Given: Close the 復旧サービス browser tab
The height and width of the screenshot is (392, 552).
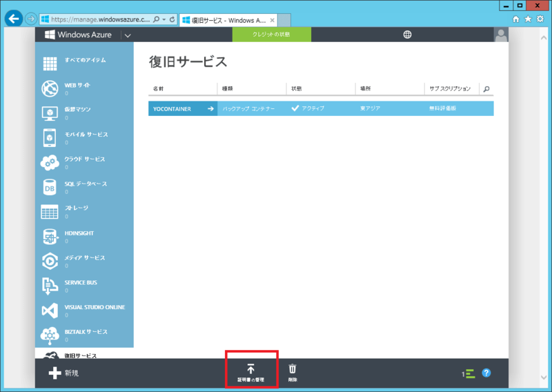Looking at the screenshot, I should pos(272,21).
